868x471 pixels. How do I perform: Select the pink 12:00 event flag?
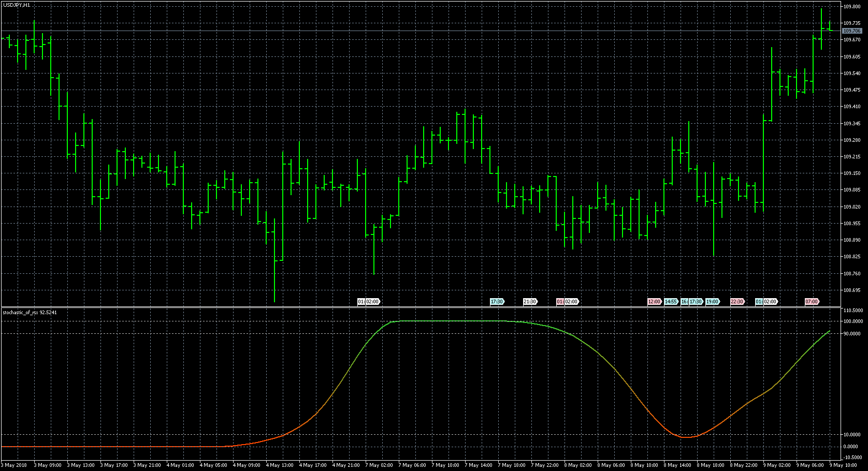point(654,302)
